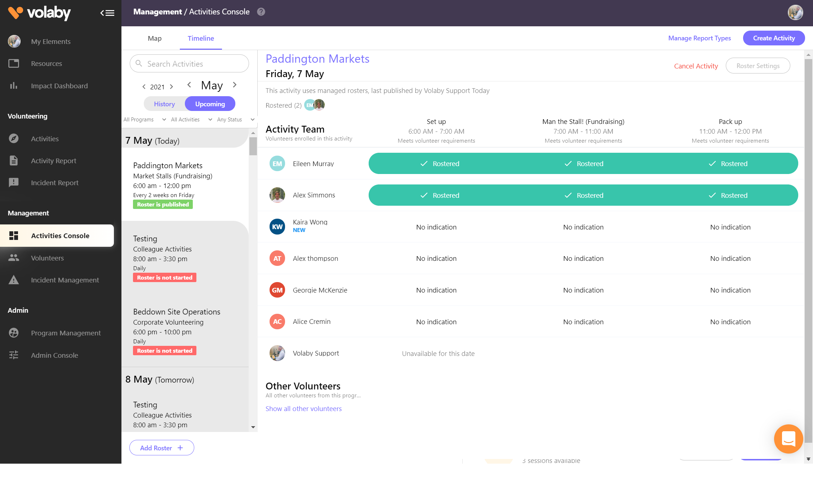813x504 pixels.
Task: Toggle the Upcoming activities filter
Action: tap(210, 104)
